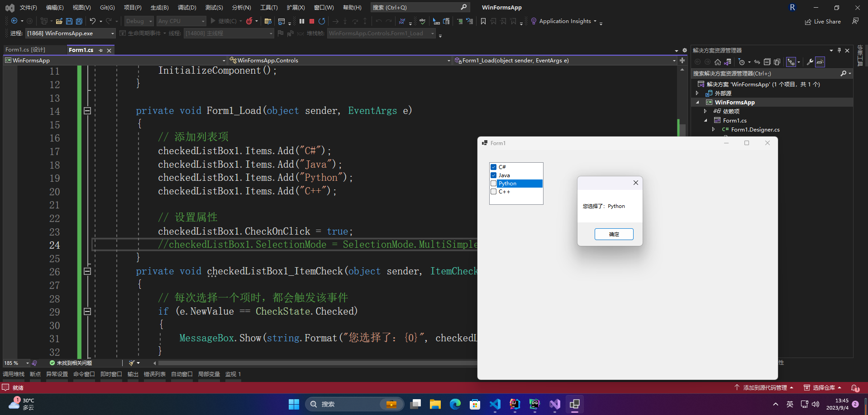The image size is (868, 415).
Task: Open the 文件(F) menu
Action: (29, 8)
